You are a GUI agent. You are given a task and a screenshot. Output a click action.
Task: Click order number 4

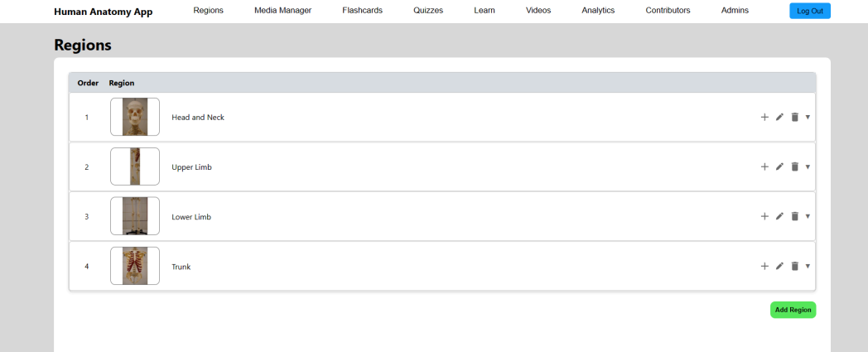(x=86, y=267)
